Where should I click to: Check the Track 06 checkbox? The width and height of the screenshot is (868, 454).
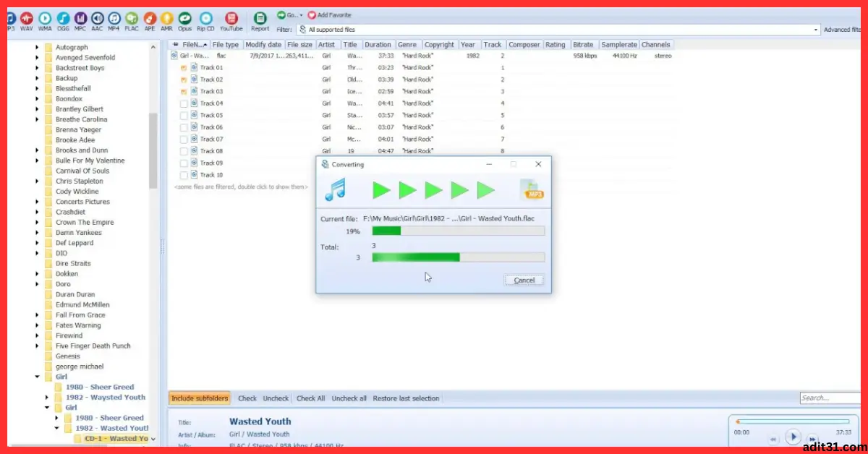click(184, 127)
